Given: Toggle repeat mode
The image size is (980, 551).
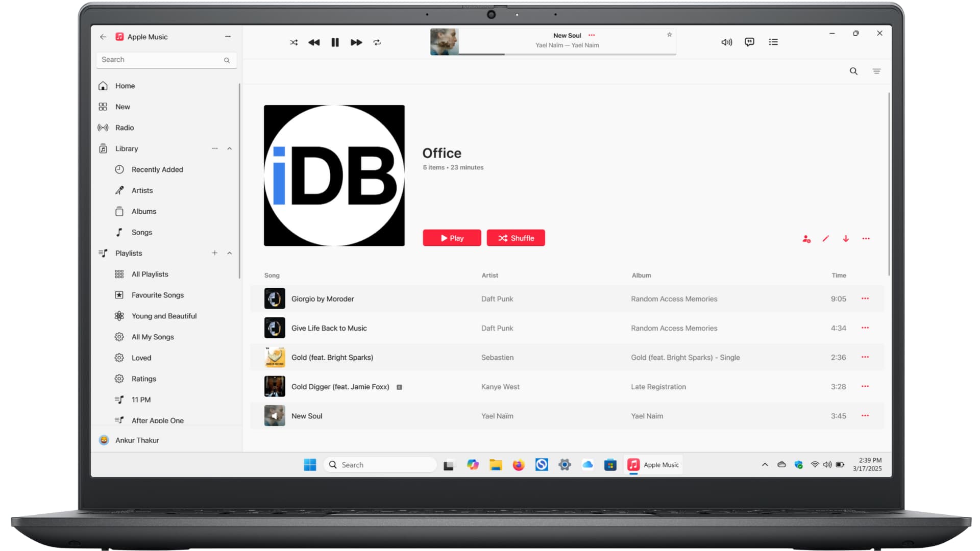Looking at the screenshot, I should (377, 42).
